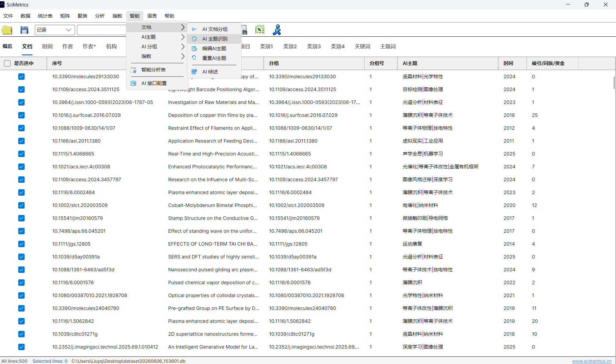Click the SciMetrics app icon in title bar
Viewport: 616px width, 364px height.
click(x=3, y=5)
